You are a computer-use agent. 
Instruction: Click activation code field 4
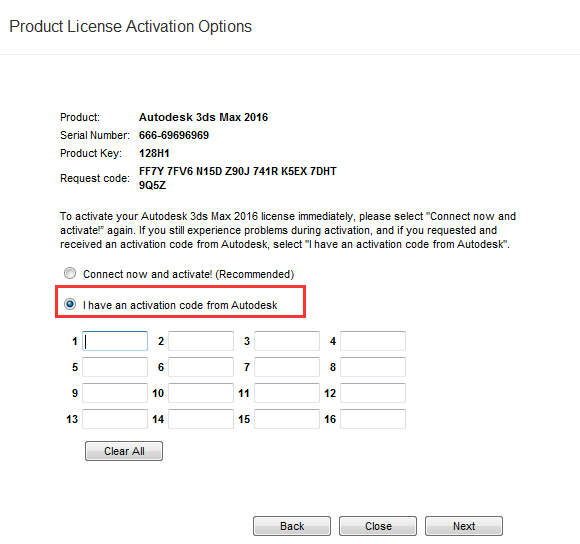373,341
